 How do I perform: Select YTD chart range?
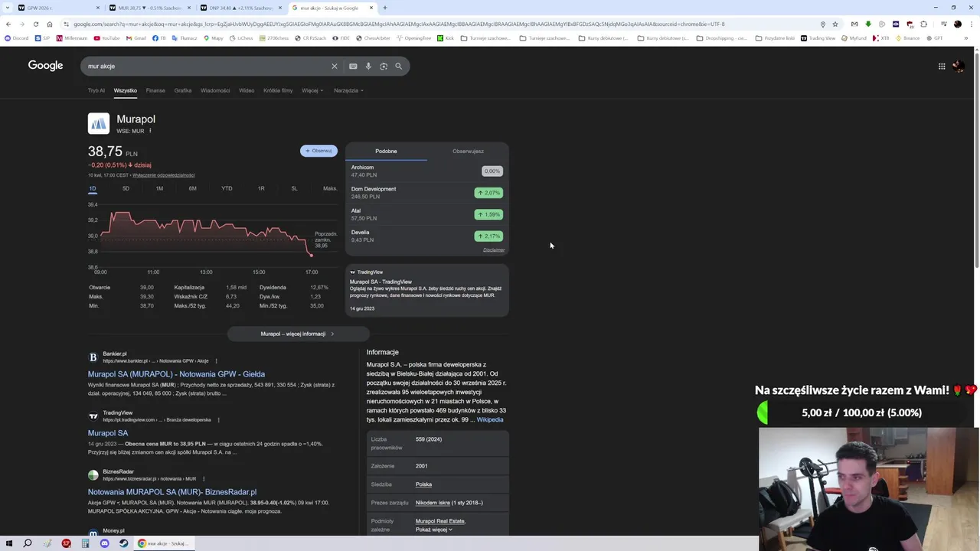(x=227, y=188)
